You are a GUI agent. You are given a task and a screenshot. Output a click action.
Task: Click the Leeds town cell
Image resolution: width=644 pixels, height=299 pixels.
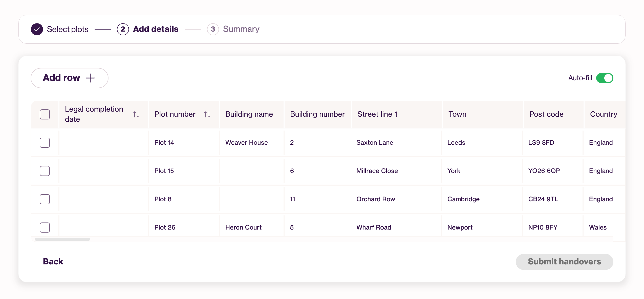coord(482,143)
